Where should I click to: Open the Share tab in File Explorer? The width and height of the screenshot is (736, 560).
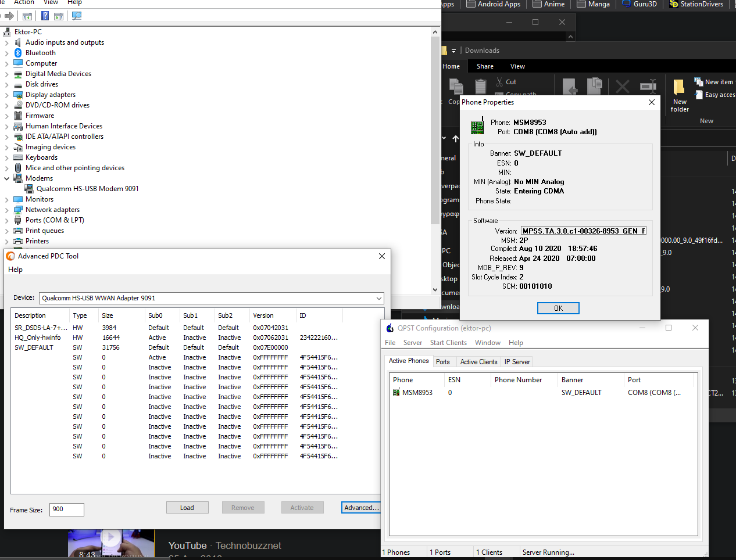pos(485,66)
